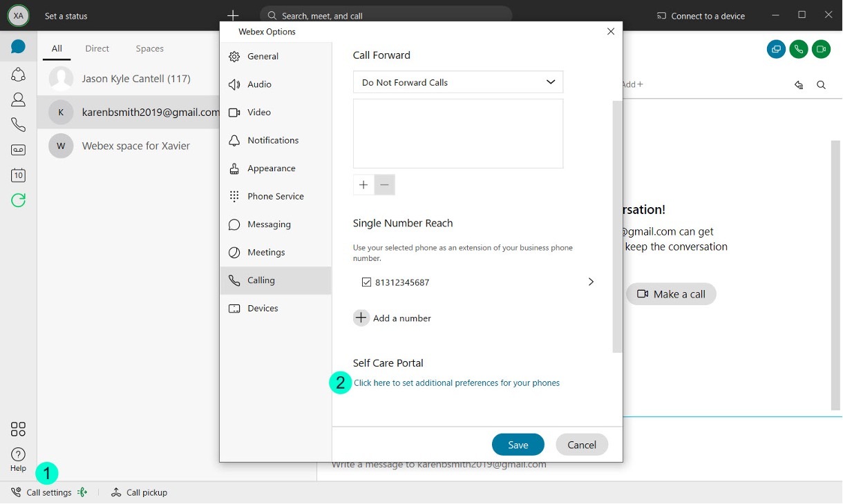Viewport: 843px width, 504px height.
Task: Click the threads icon in conversation header
Action: point(799,85)
